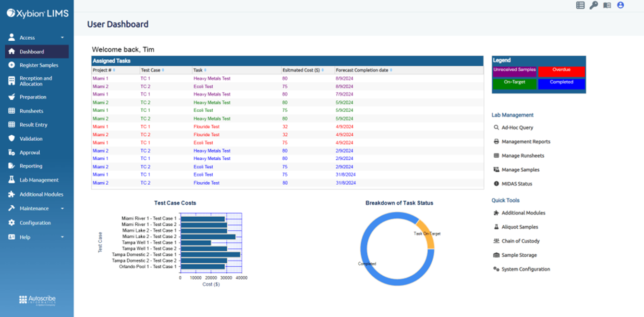644x317 pixels.
Task: Click Quick Tools Additional Modules puzzle icon
Action: pos(497,213)
